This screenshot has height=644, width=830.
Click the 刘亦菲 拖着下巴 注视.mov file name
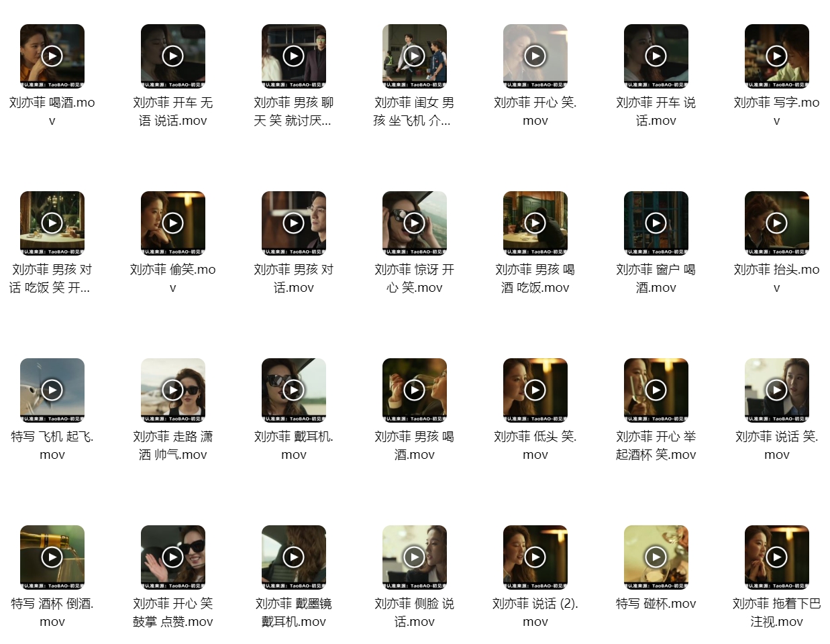(x=777, y=612)
